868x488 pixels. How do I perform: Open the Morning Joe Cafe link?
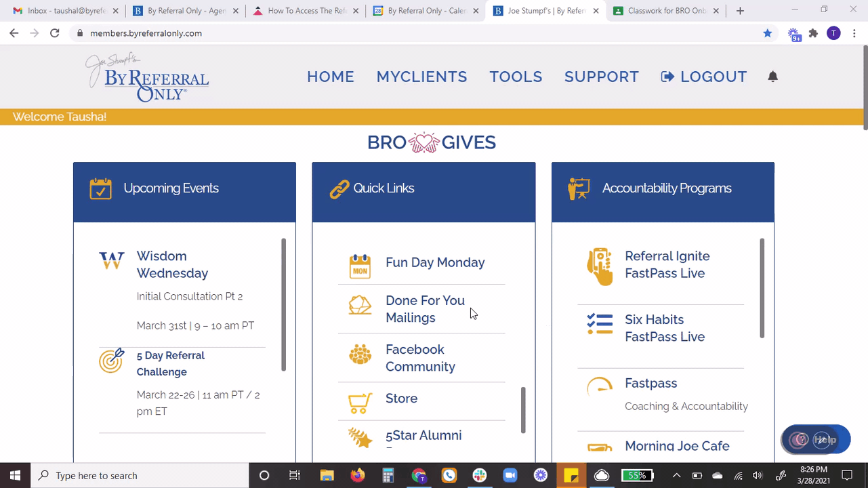point(677,446)
